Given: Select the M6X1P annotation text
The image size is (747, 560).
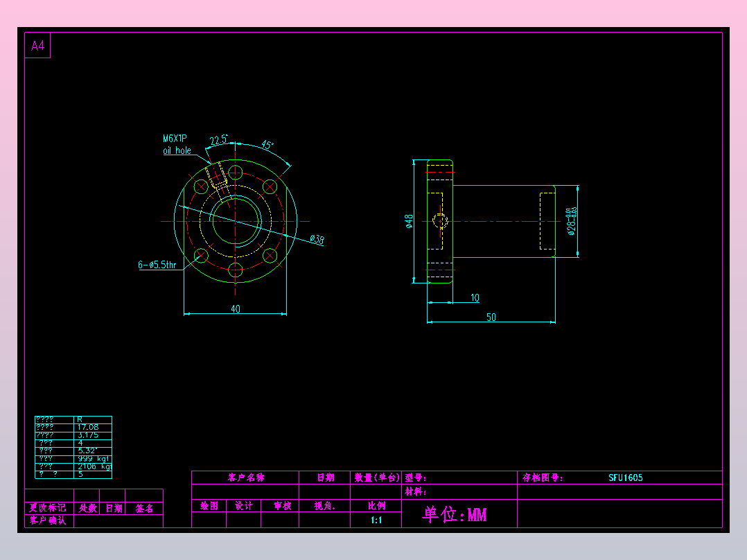Looking at the screenshot, I should pos(175,139).
